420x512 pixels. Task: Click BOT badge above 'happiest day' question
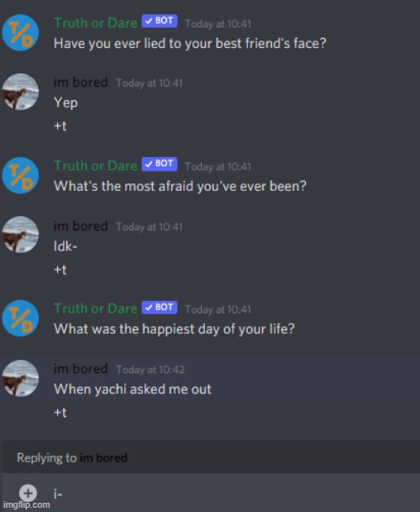click(160, 307)
